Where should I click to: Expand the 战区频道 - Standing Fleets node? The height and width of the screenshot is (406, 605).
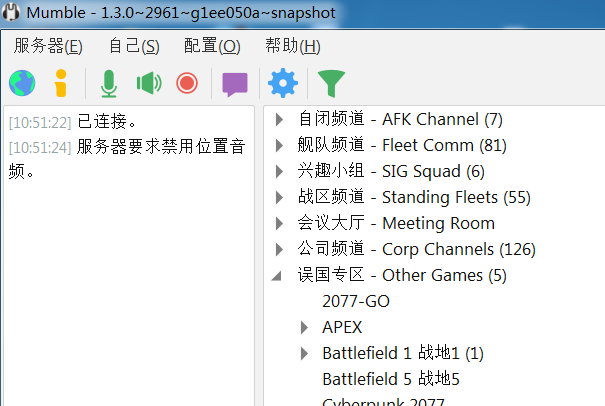[x=279, y=197]
